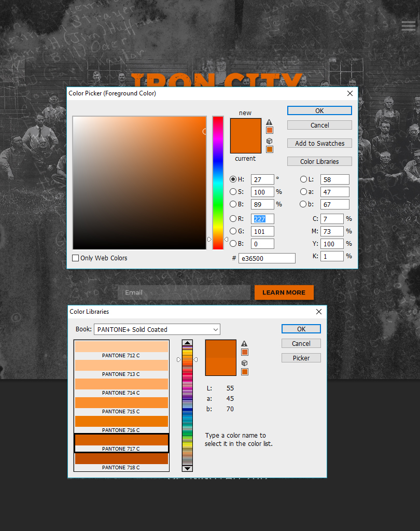Click the not-web-safe cube icon in Color Picker

269,141
